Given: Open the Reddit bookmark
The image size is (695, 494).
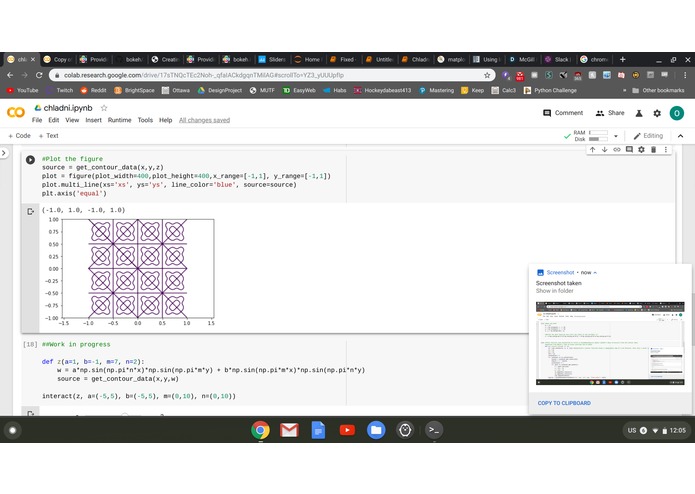Looking at the screenshot, I should coord(93,90).
